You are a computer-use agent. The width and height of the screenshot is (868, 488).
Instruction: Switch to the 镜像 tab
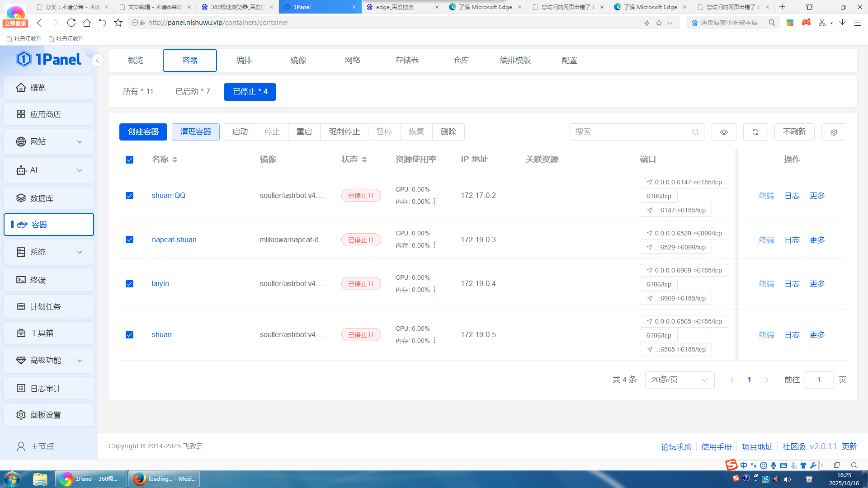point(298,60)
